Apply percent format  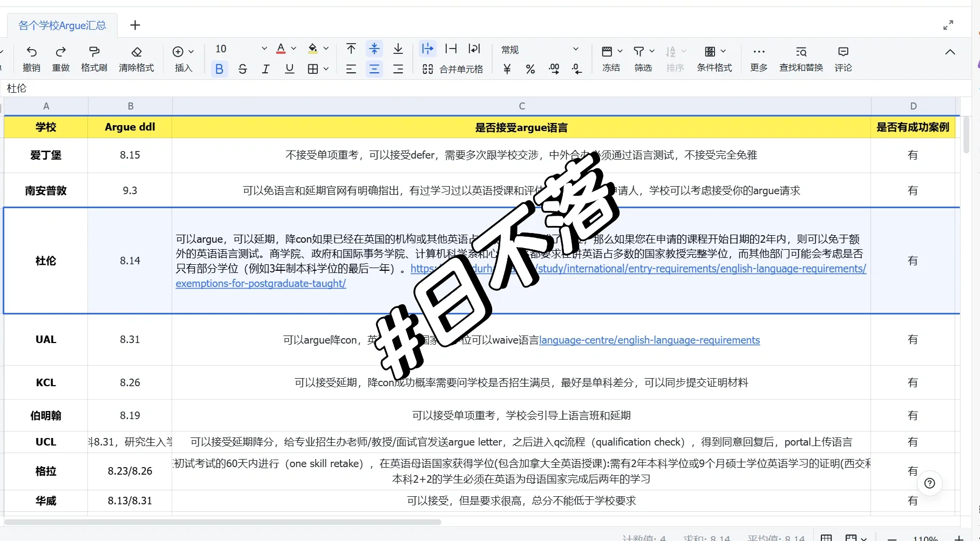tap(530, 69)
